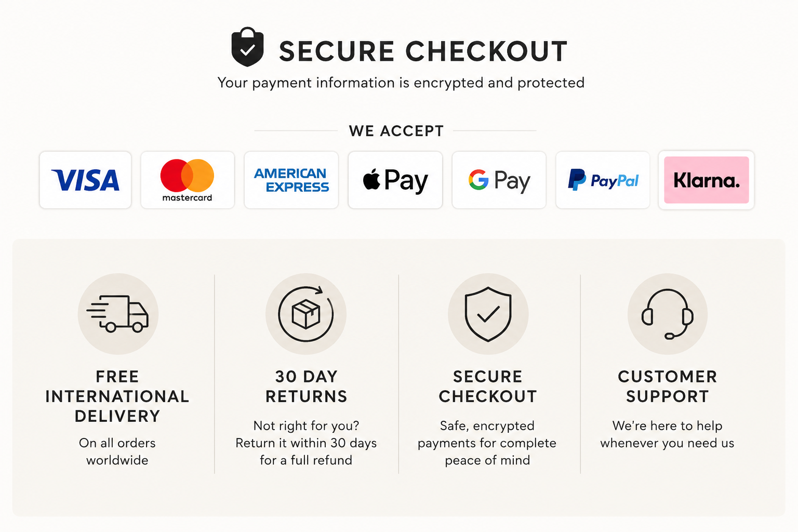The image size is (798, 532).
Task: Click the WE ACCEPT label
Action: [x=396, y=131]
